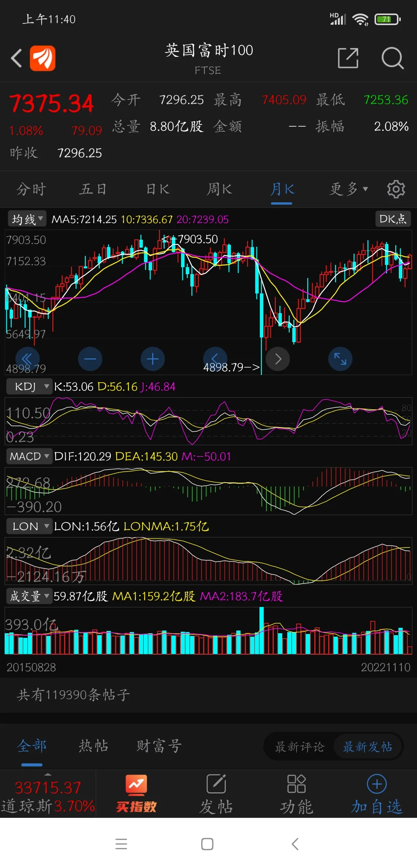Toggle the DK点 signal overlay
Image resolution: width=417 pixels, height=868 pixels.
(393, 219)
